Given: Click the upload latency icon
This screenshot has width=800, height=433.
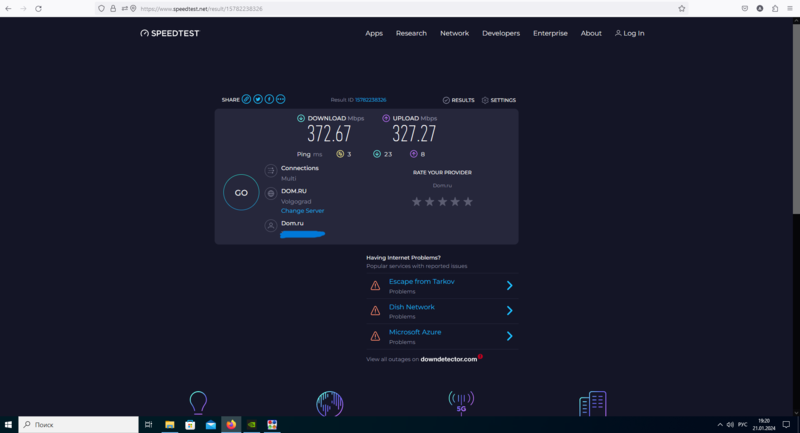Looking at the screenshot, I should (x=414, y=154).
